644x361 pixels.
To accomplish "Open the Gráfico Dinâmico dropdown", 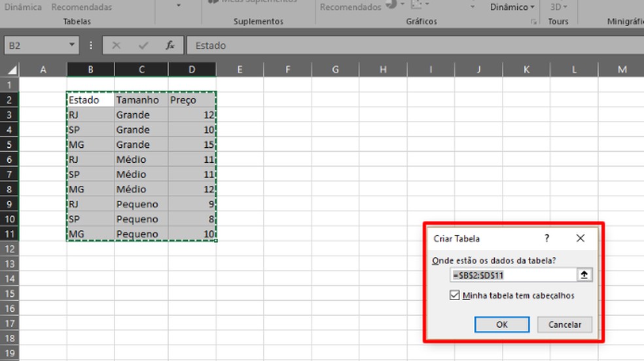I will (x=512, y=7).
